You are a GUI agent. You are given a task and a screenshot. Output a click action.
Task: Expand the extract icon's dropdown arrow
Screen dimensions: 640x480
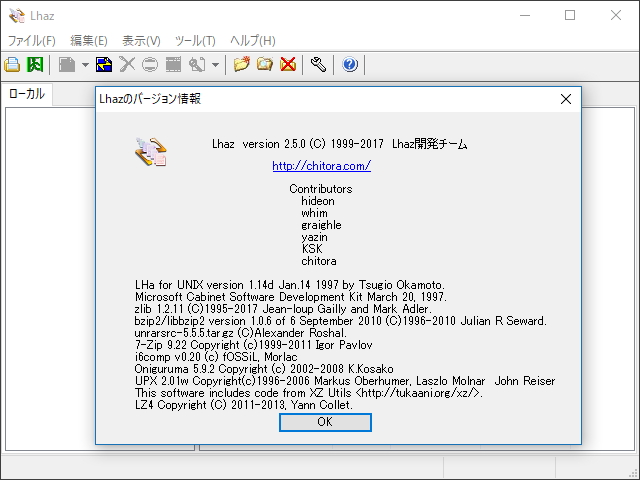click(x=85, y=64)
